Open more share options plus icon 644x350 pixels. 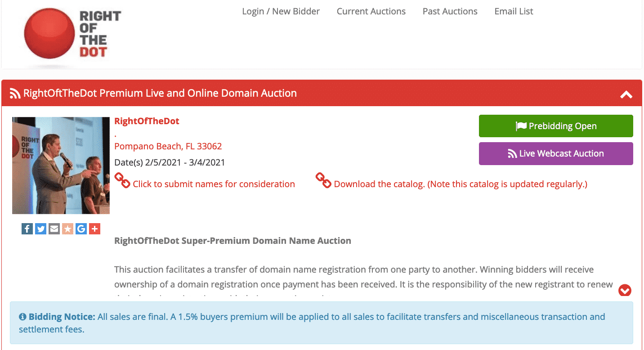click(x=94, y=229)
